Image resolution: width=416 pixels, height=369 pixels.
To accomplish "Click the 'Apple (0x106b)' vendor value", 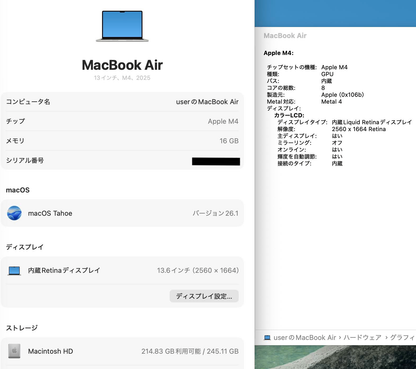I will click(343, 95).
